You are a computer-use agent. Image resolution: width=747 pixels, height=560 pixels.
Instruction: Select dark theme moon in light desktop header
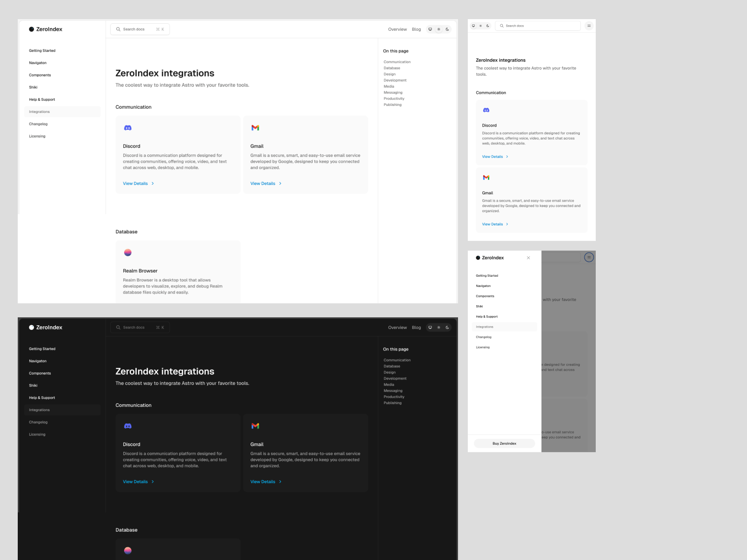click(x=447, y=29)
